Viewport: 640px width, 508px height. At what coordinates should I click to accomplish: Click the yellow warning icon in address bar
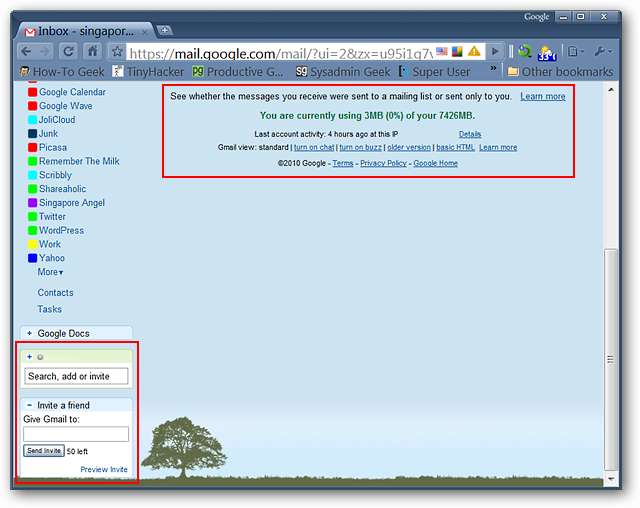click(x=474, y=51)
